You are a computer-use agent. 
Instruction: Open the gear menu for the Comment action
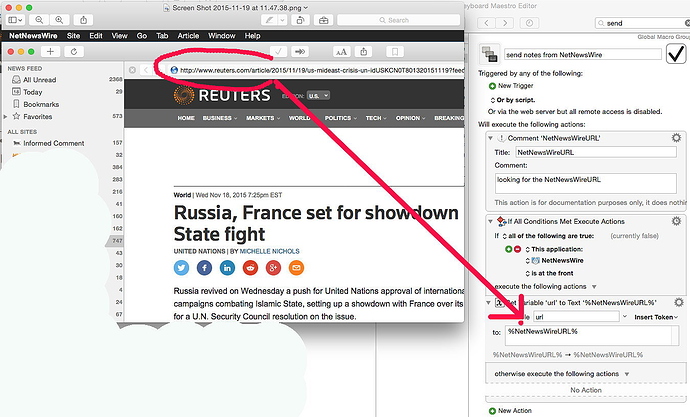(676, 138)
